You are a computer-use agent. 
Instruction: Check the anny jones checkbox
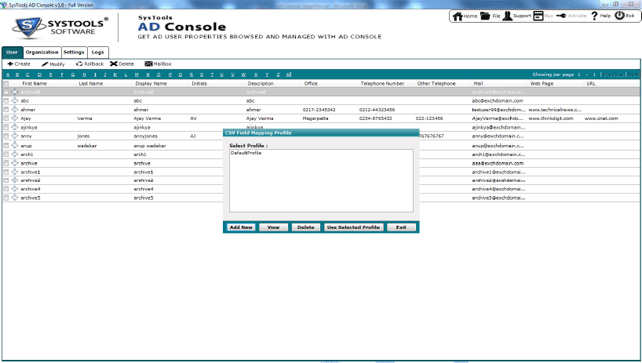(x=6, y=136)
